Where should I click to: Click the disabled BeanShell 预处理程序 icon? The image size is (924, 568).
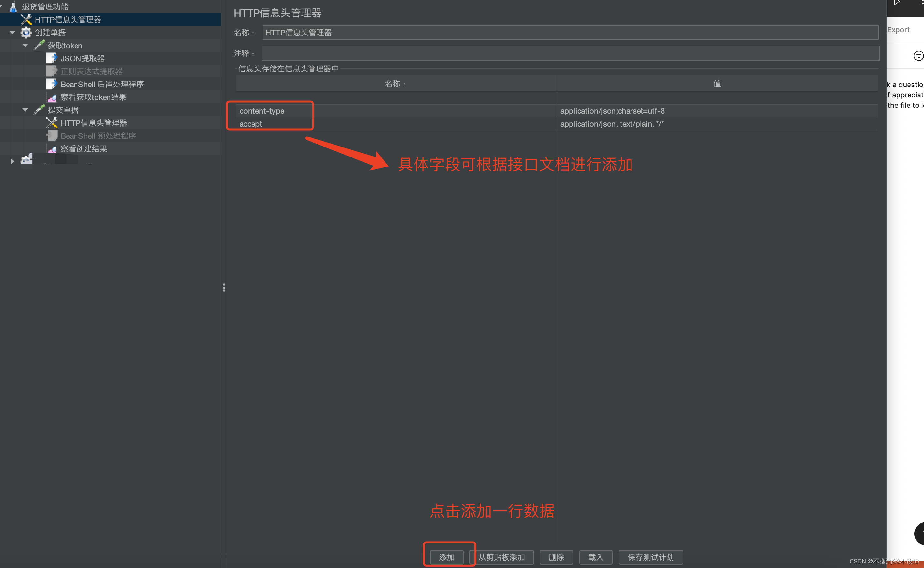point(51,136)
